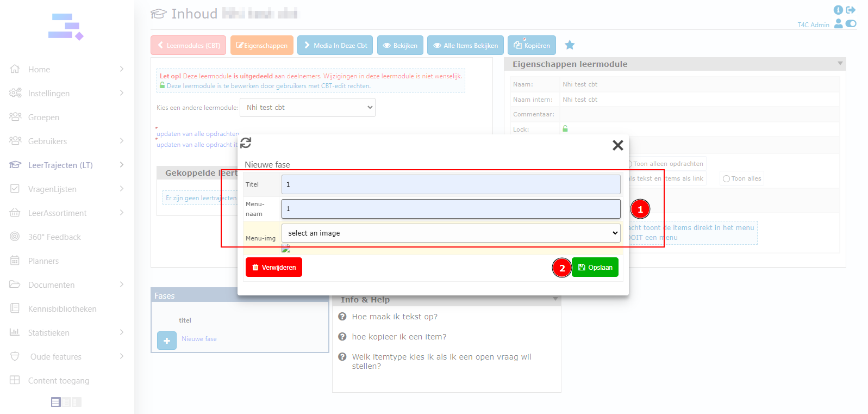Viewport: 868px width, 414px height.
Task: Click the info icon at top right
Action: [838, 10]
